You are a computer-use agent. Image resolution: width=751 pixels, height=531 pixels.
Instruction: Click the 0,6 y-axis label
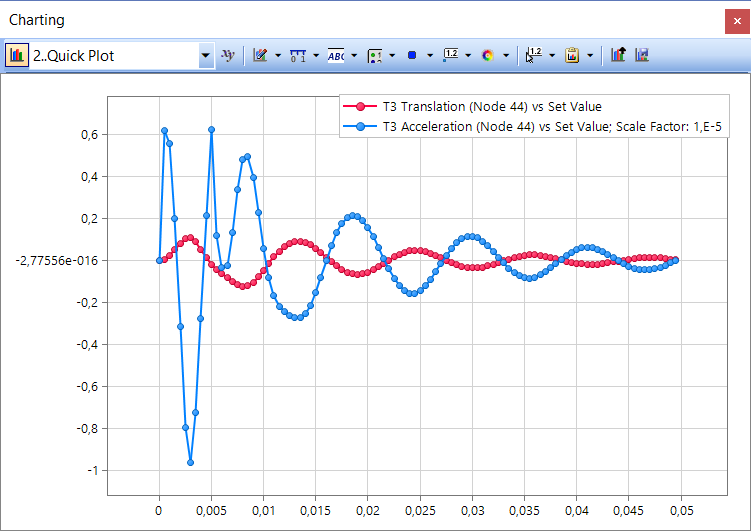(90, 135)
